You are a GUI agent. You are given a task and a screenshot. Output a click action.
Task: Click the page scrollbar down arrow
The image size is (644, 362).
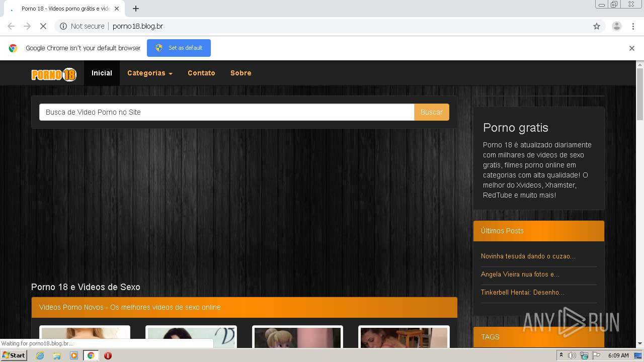click(640, 344)
